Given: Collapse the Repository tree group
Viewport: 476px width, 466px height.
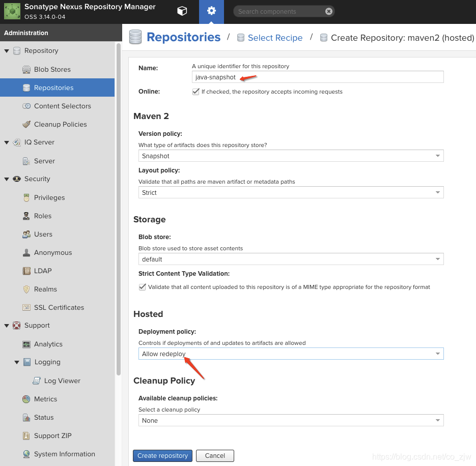Looking at the screenshot, I should (7, 51).
